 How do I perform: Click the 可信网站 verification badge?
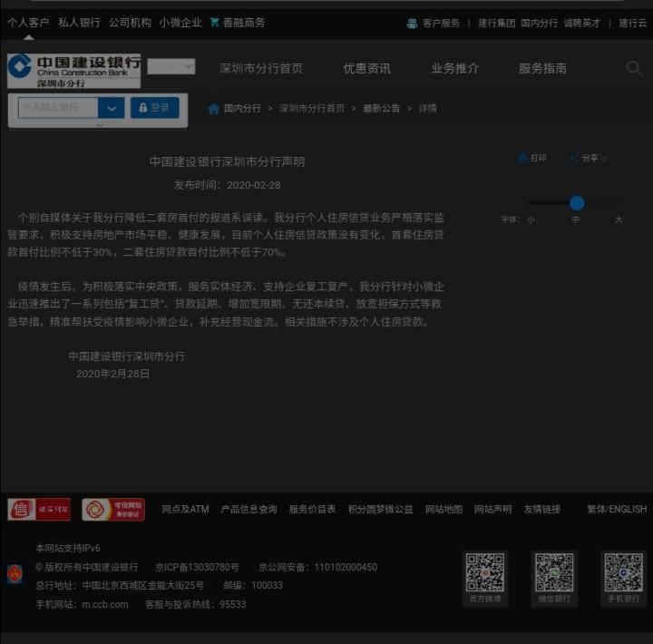pos(113,509)
